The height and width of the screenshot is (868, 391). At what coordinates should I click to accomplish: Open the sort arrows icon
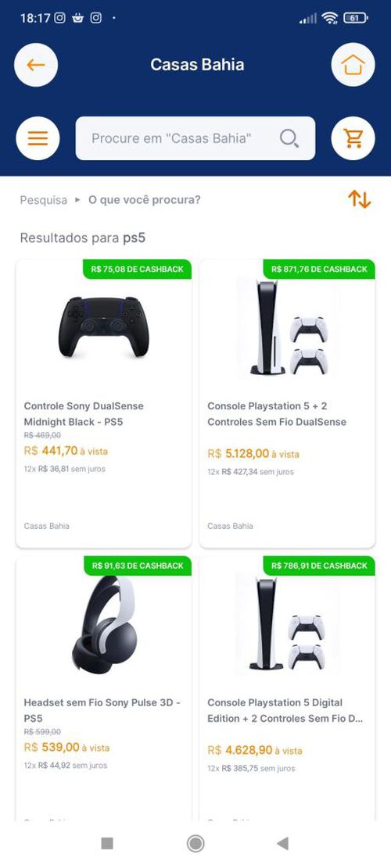[360, 199]
